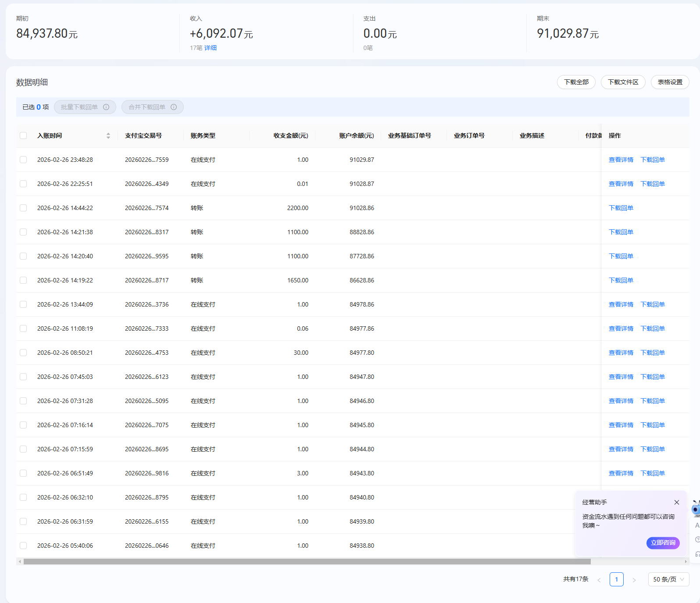This screenshot has height=603, width=700.
Task: Click the question mark help icon
Action: click(x=697, y=539)
